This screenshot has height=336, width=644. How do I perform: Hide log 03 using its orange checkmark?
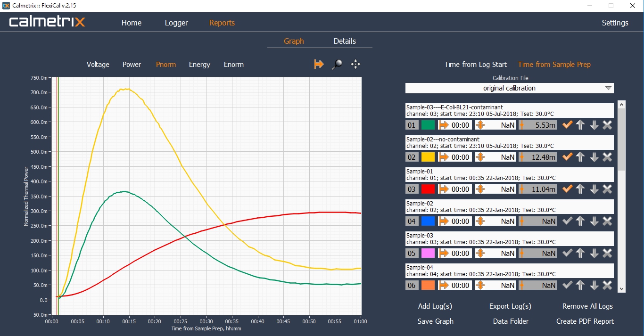click(x=567, y=189)
